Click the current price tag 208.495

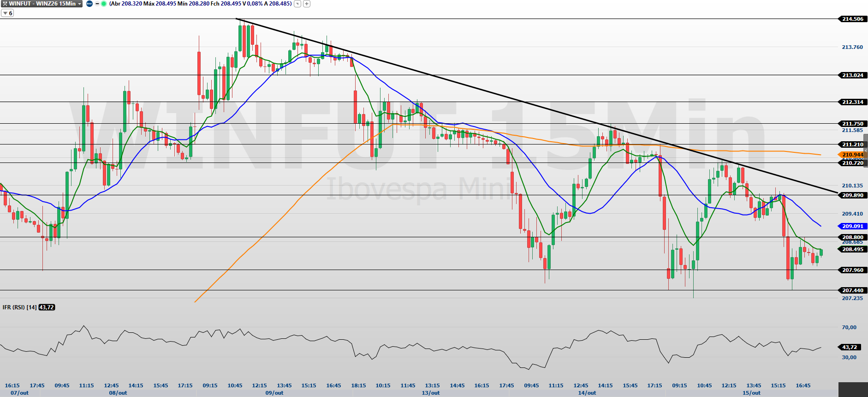pos(852,249)
